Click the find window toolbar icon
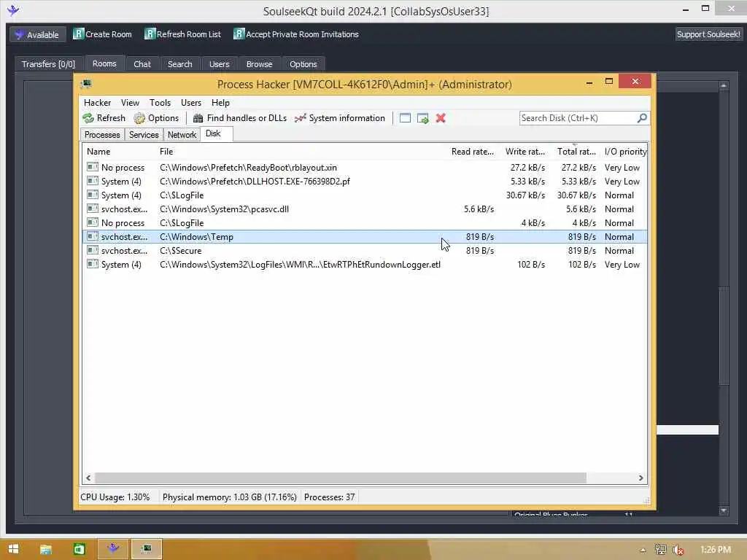Viewport: 747px width, 560px height. click(x=405, y=118)
